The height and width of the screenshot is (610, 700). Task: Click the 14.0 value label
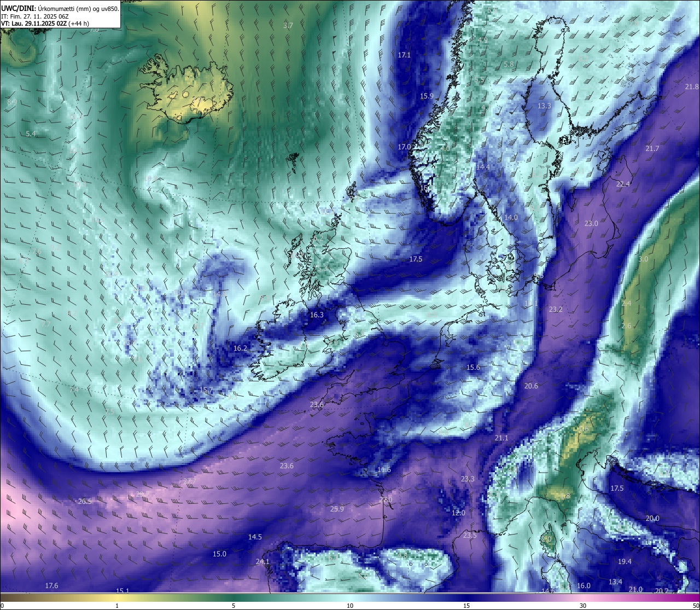pos(511,218)
